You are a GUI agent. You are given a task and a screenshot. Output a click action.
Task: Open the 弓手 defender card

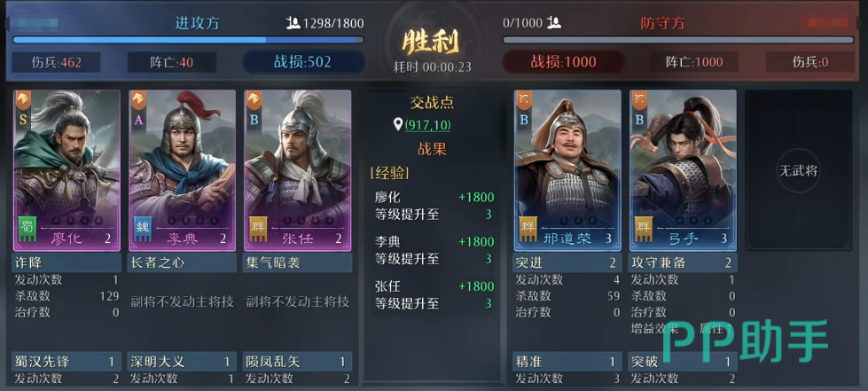[x=683, y=170]
